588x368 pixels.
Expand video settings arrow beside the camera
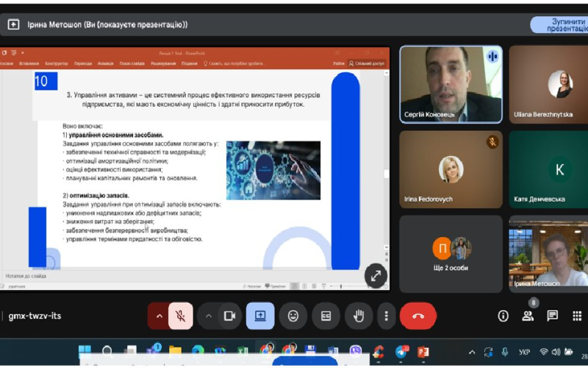[208, 316]
